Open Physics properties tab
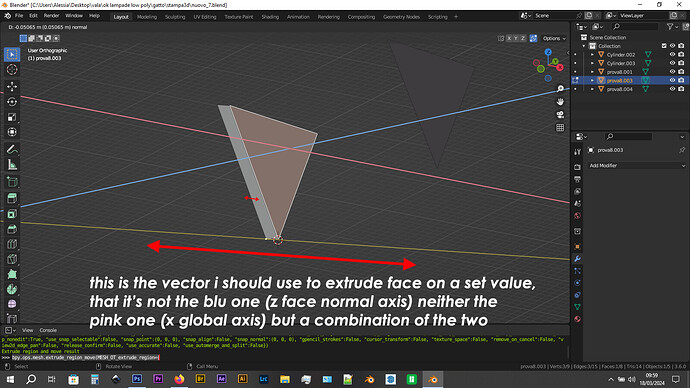The image size is (690, 388). click(577, 282)
